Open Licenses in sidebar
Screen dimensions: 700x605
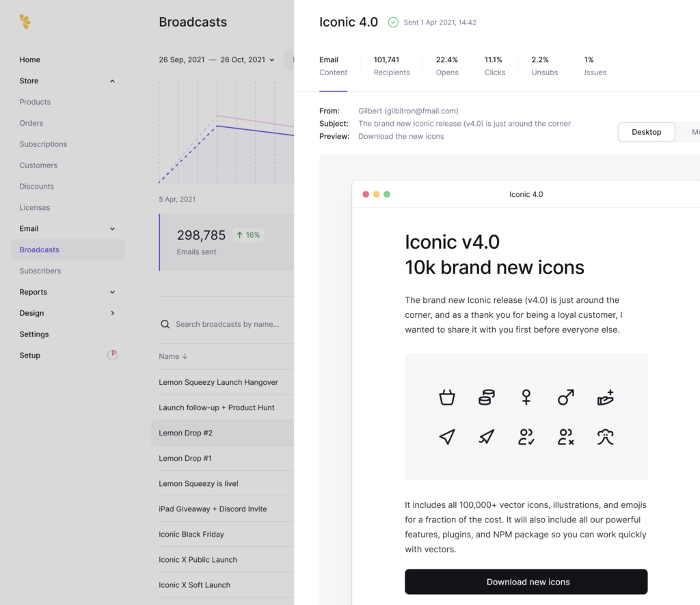(35, 207)
